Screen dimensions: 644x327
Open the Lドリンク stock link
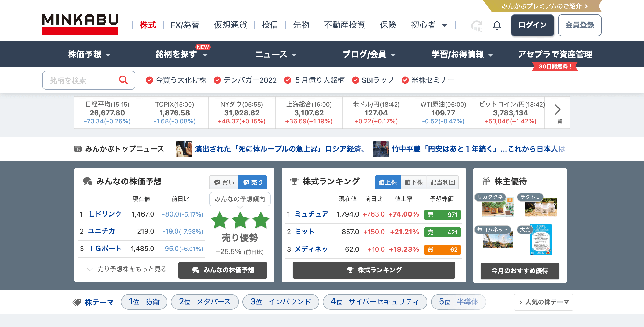point(105,214)
